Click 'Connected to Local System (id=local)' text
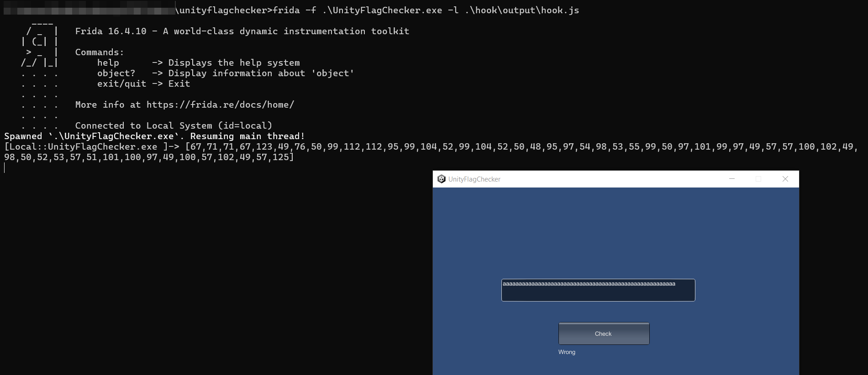 [174, 125]
